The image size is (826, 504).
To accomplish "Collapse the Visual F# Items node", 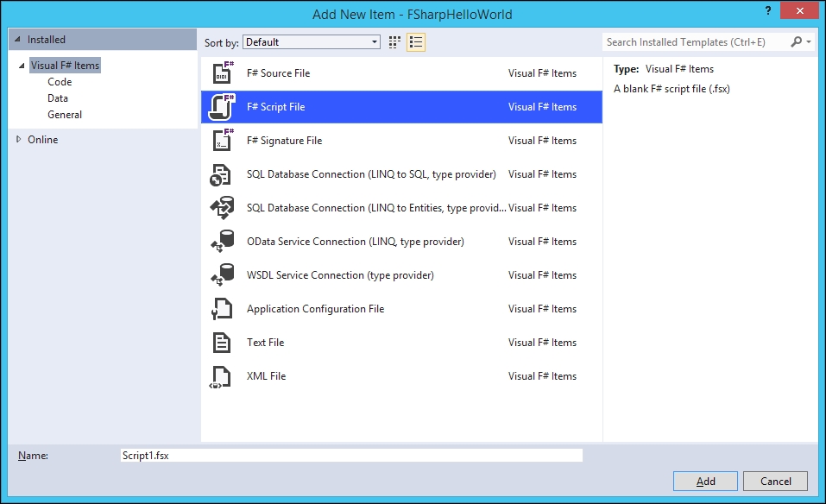I will point(22,66).
